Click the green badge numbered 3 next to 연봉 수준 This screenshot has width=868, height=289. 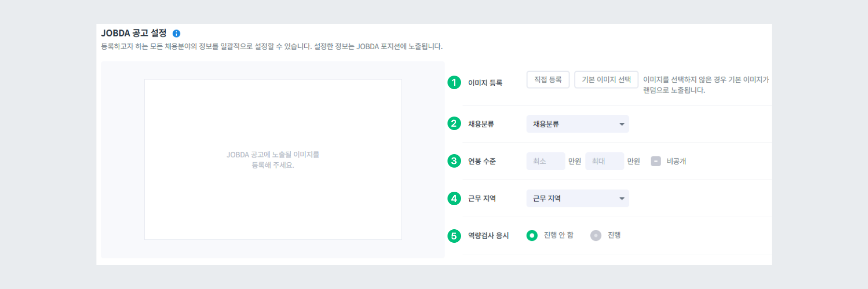point(454,161)
